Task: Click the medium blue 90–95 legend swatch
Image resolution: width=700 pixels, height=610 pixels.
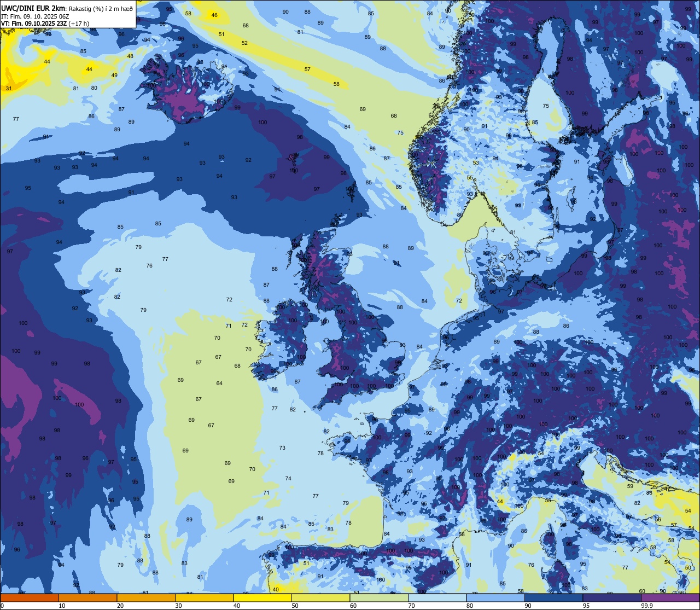Action: tap(553, 597)
